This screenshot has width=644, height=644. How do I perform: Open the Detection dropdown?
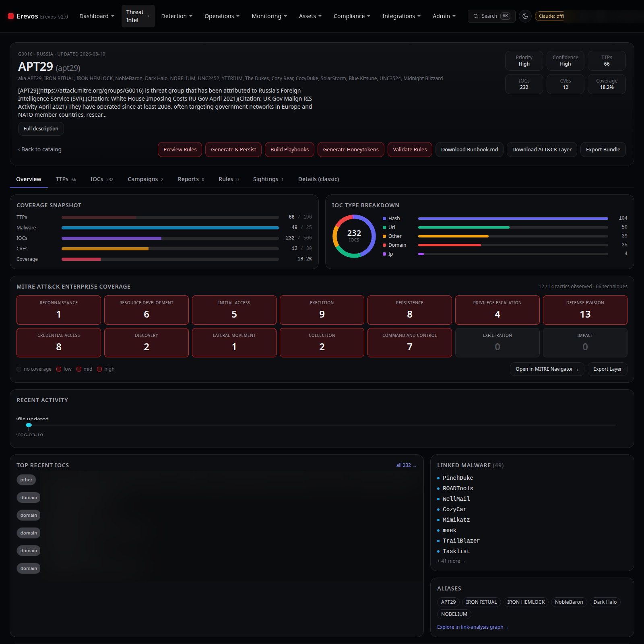click(177, 16)
